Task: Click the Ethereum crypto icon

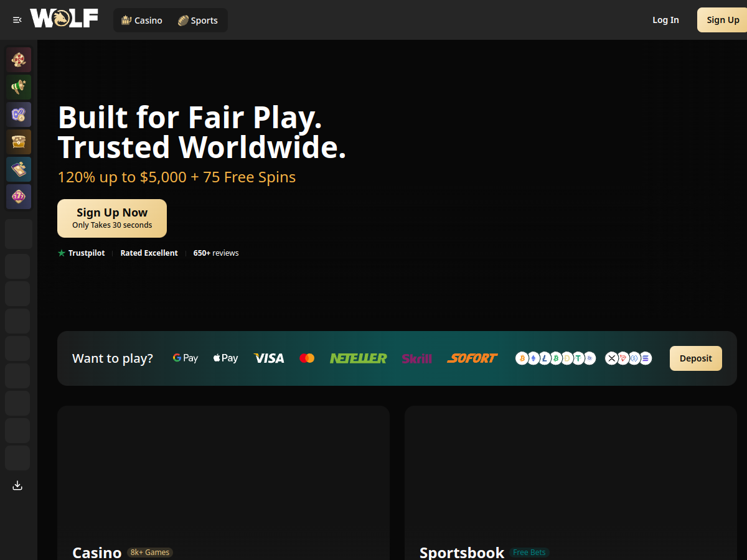Action: (x=533, y=358)
